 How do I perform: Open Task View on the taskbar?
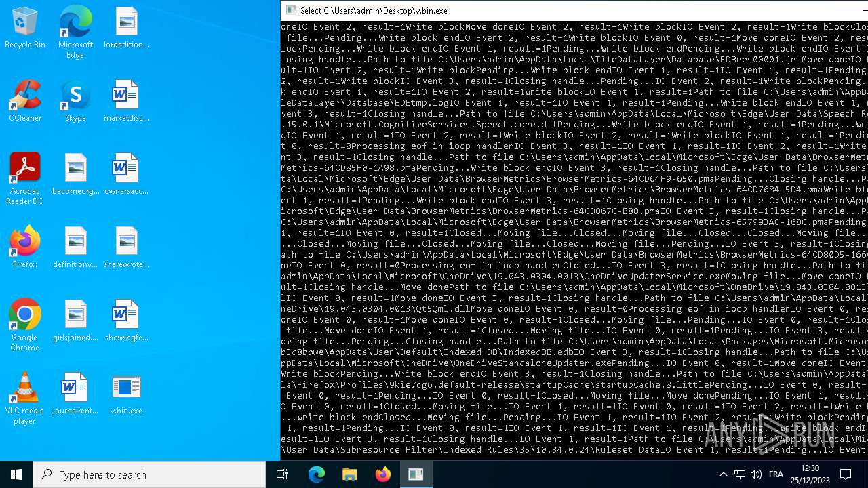click(282, 474)
